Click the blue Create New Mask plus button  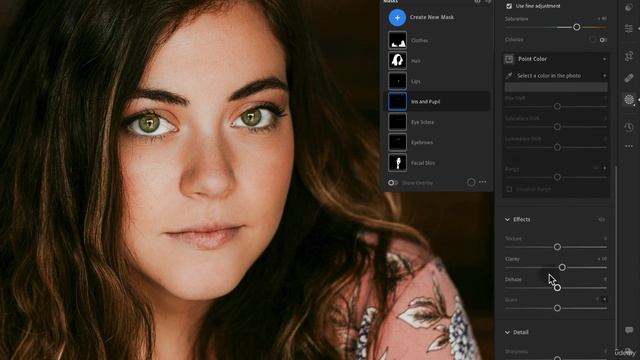[397, 18]
